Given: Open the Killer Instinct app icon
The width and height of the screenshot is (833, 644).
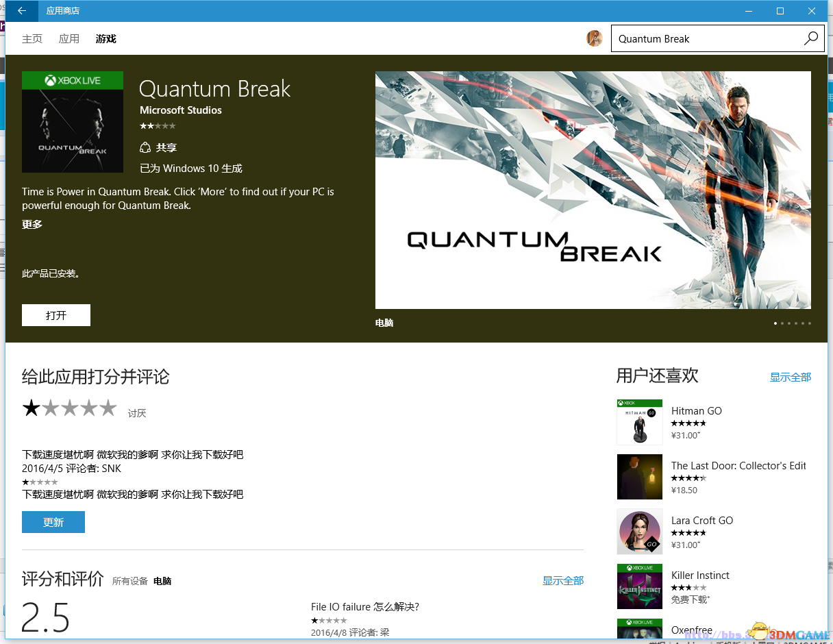Looking at the screenshot, I should 640,586.
